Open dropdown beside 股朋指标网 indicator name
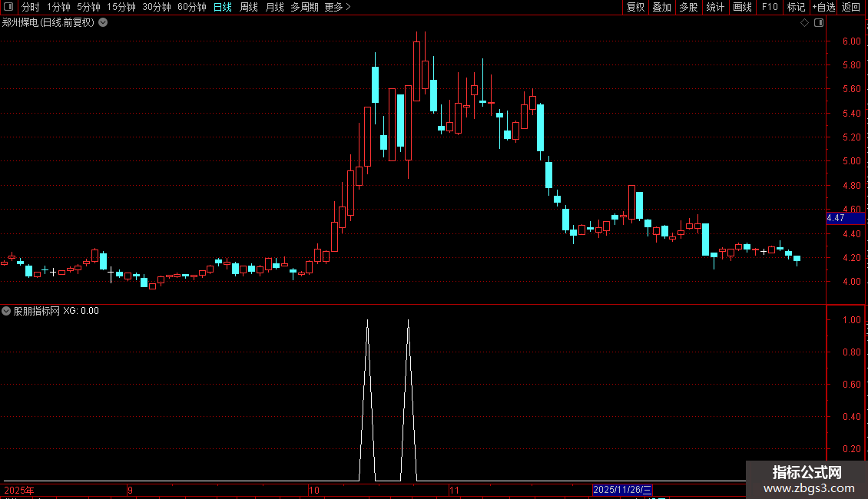 6,311
